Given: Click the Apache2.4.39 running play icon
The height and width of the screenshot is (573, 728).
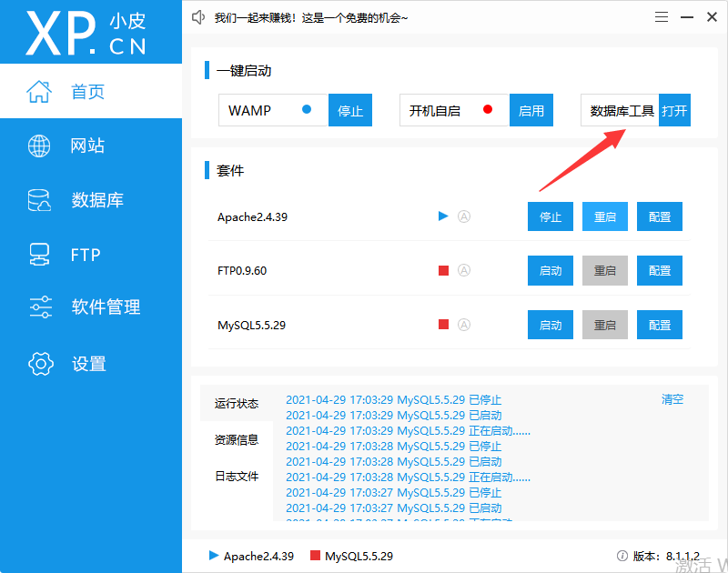Looking at the screenshot, I should (443, 216).
